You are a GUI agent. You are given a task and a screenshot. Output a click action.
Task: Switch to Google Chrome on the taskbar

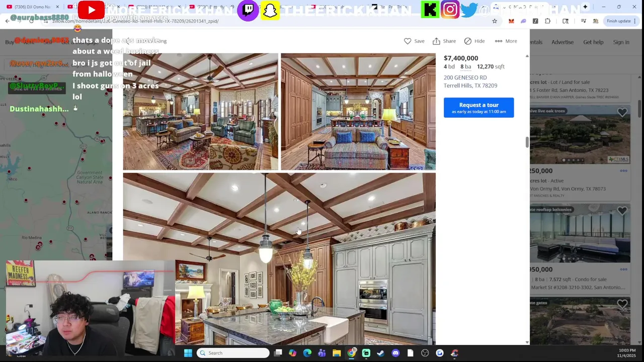click(351, 353)
